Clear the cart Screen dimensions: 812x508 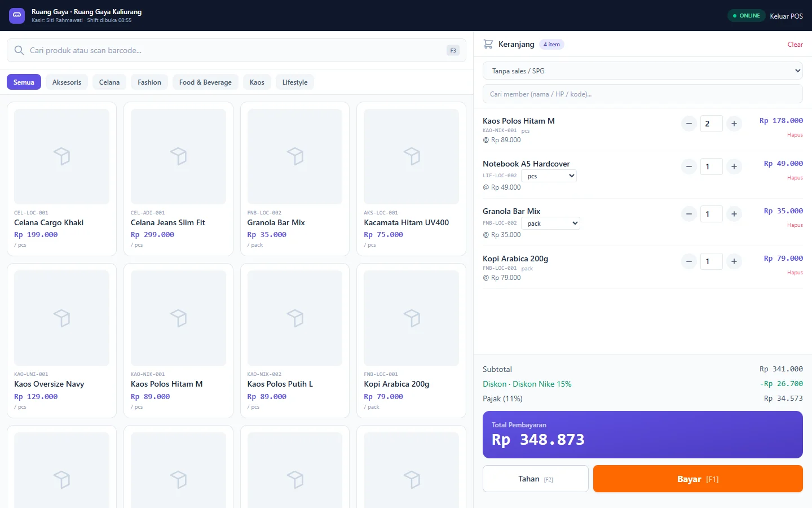(x=795, y=44)
